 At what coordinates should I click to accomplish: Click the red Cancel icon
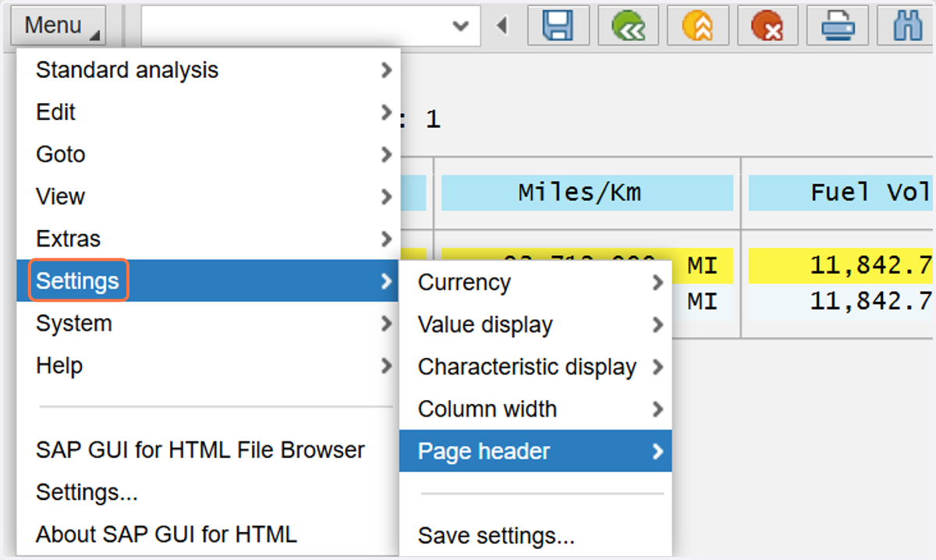pos(767,27)
